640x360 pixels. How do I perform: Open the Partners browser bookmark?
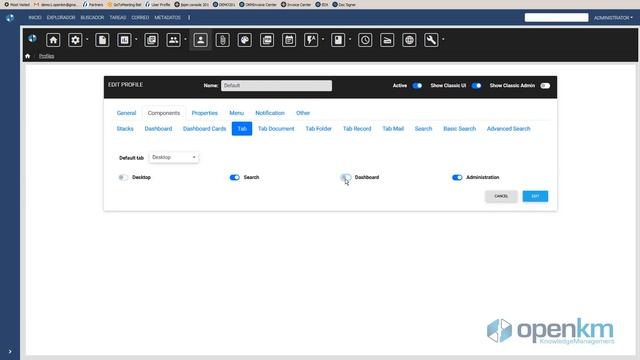(x=93, y=4)
